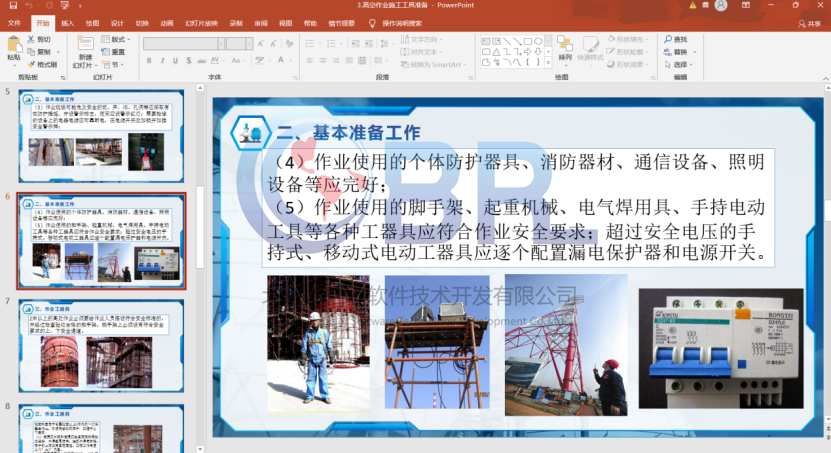Image resolution: width=831 pixels, height=453 pixels.
Task: Open the Shape Fill (形状填充) dropdown
Action: [x=629, y=39]
